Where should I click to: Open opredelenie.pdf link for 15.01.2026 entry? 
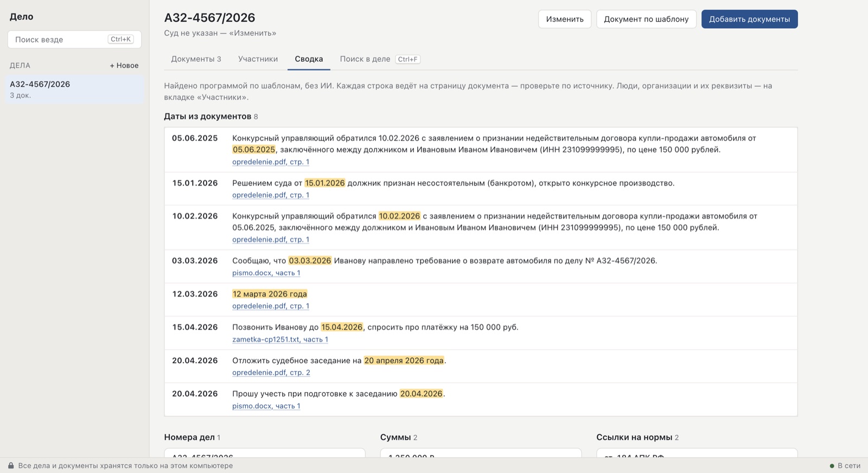pos(271,195)
